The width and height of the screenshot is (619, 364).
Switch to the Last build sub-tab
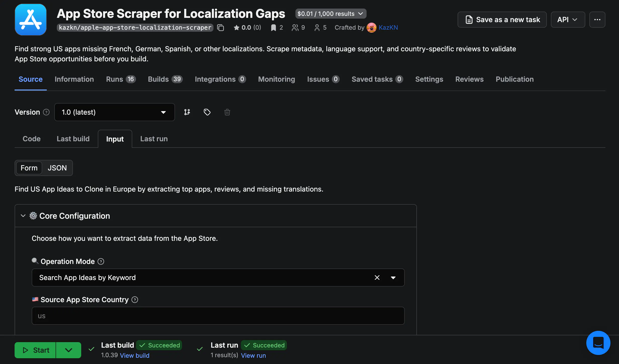click(x=73, y=139)
